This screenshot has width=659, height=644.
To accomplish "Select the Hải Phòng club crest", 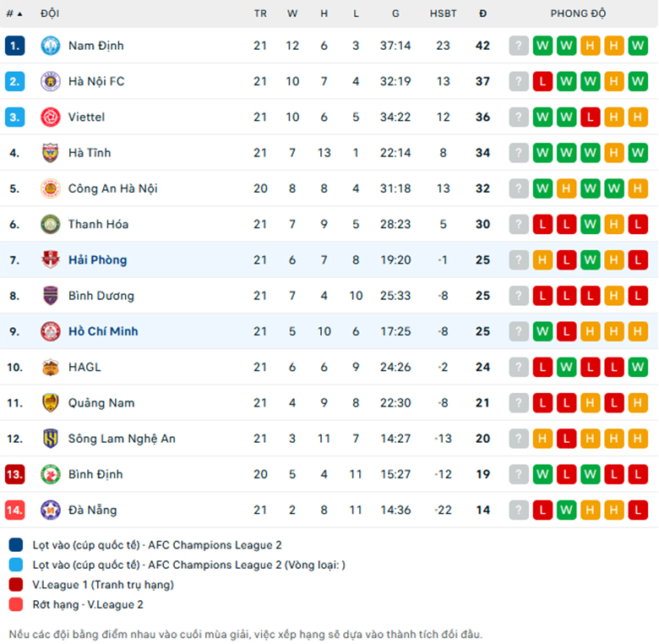I will (x=51, y=259).
